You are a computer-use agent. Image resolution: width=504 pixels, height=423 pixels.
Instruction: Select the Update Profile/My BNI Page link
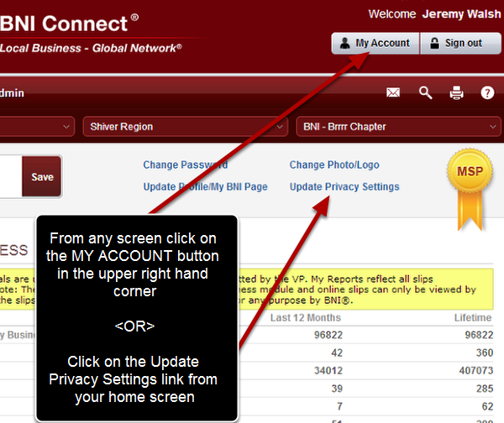(x=205, y=186)
